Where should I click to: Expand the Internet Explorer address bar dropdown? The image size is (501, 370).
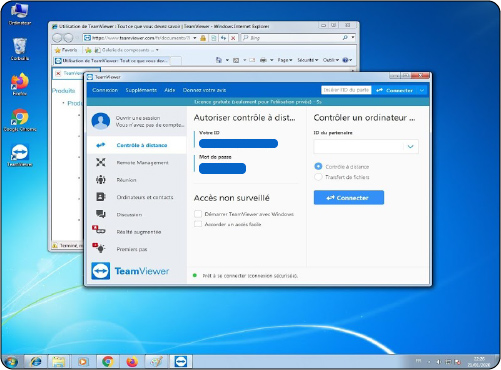tap(195, 38)
